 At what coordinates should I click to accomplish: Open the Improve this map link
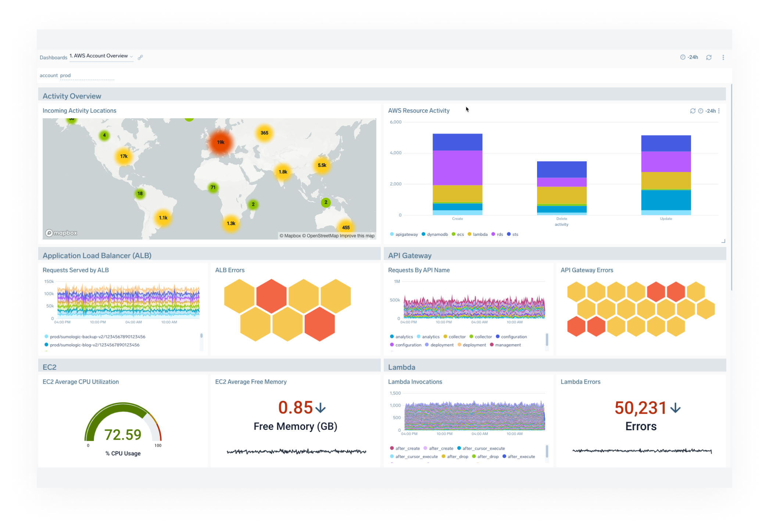pyautogui.click(x=357, y=236)
